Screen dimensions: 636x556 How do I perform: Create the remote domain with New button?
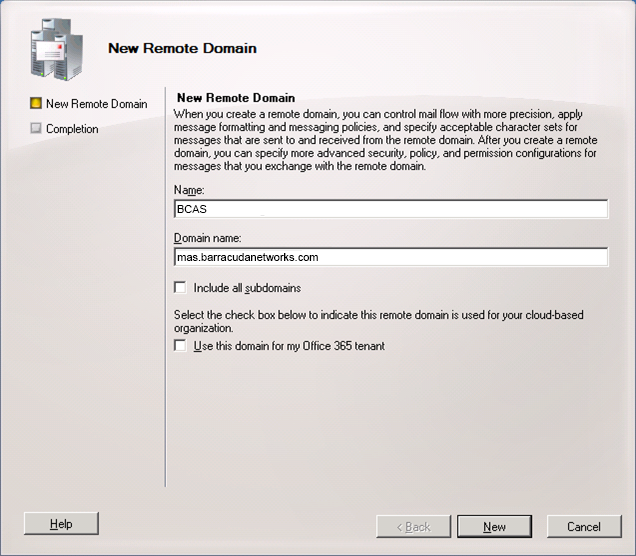pos(494,527)
